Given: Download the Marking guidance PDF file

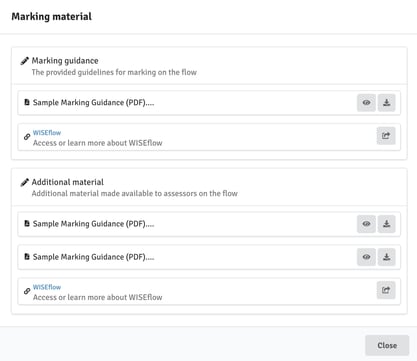Looking at the screenshot, I should click(387, 103).
